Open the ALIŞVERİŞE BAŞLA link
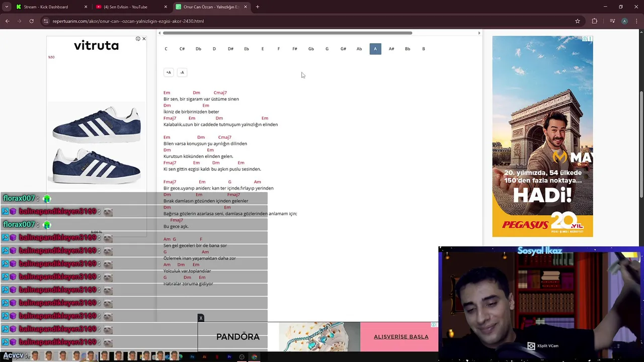The width and height of the screenshot is (644, 362). pos(401,337)
